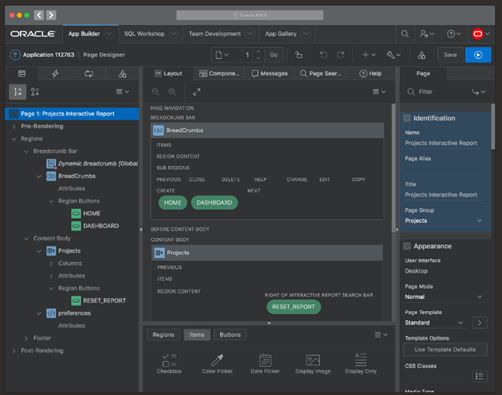502x395 pixels.
Task: Collapse the Identification section toggle
Action: 407,118
